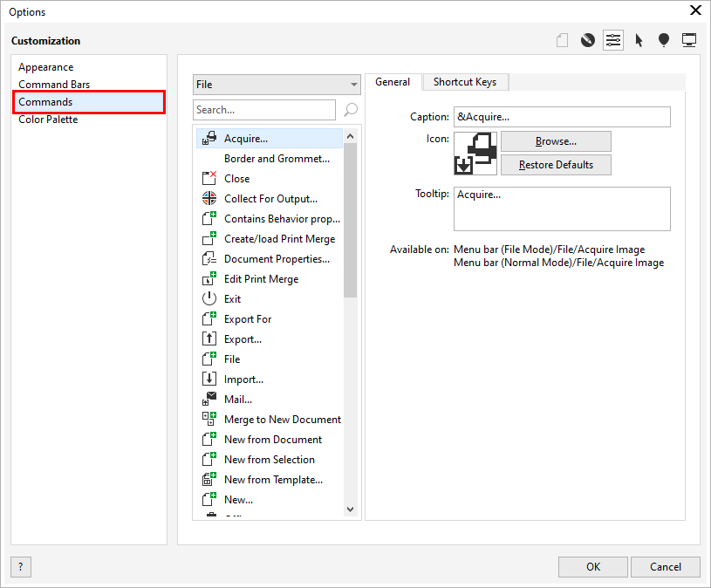
Task: Click the Browse... icon button
Action: tap(556, 141)
